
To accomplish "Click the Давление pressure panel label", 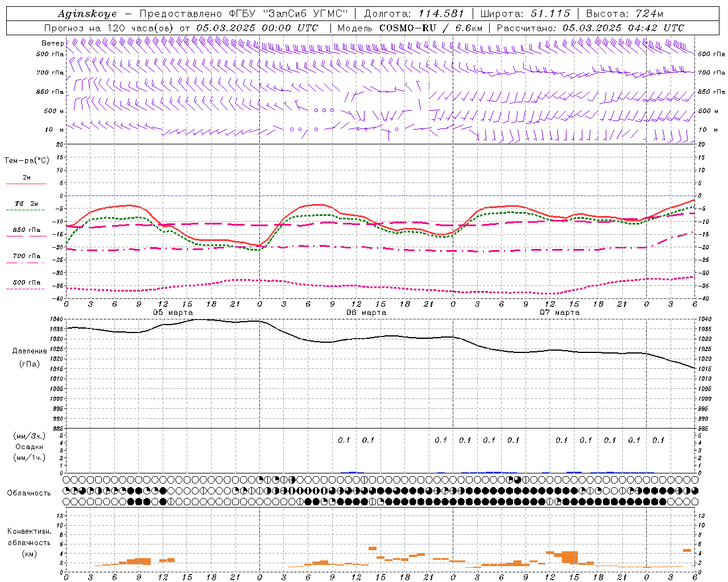I will pyautogui.click(x=30, y=351).
